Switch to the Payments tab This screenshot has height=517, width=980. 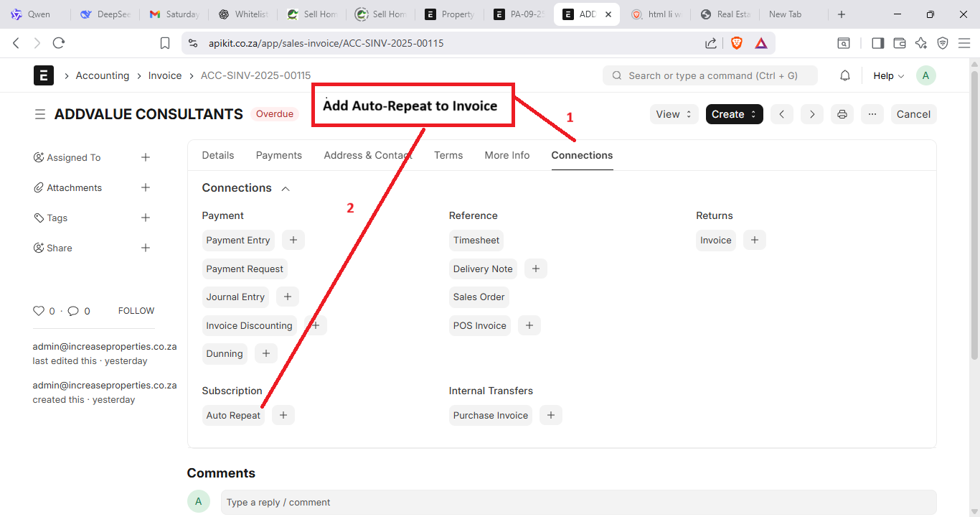tap(279, 155)
